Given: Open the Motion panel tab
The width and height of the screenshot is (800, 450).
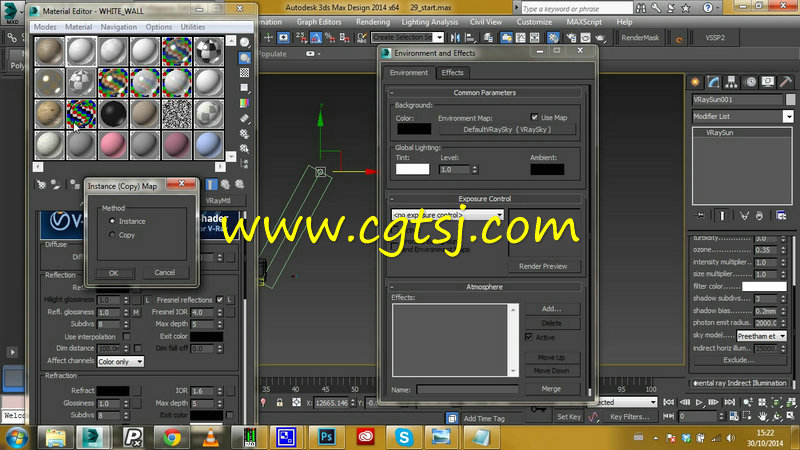Looking at the screenshot, I should 750,82.
